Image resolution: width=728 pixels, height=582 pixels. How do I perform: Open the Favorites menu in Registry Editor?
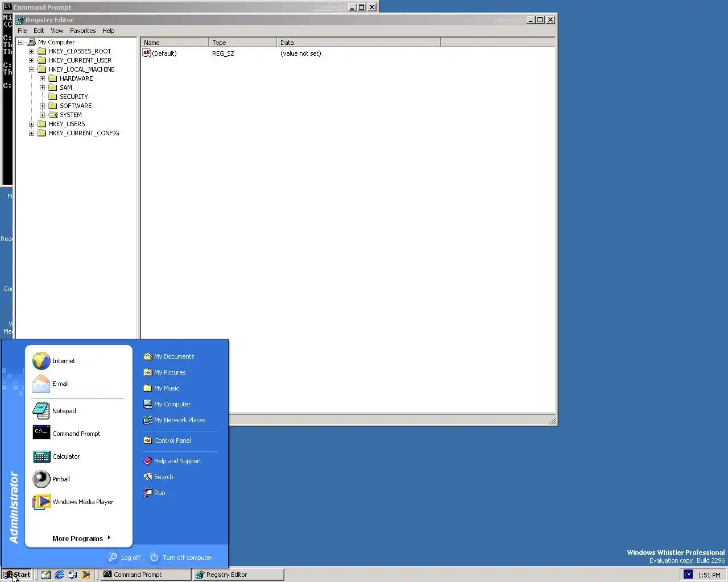point(83,31)
